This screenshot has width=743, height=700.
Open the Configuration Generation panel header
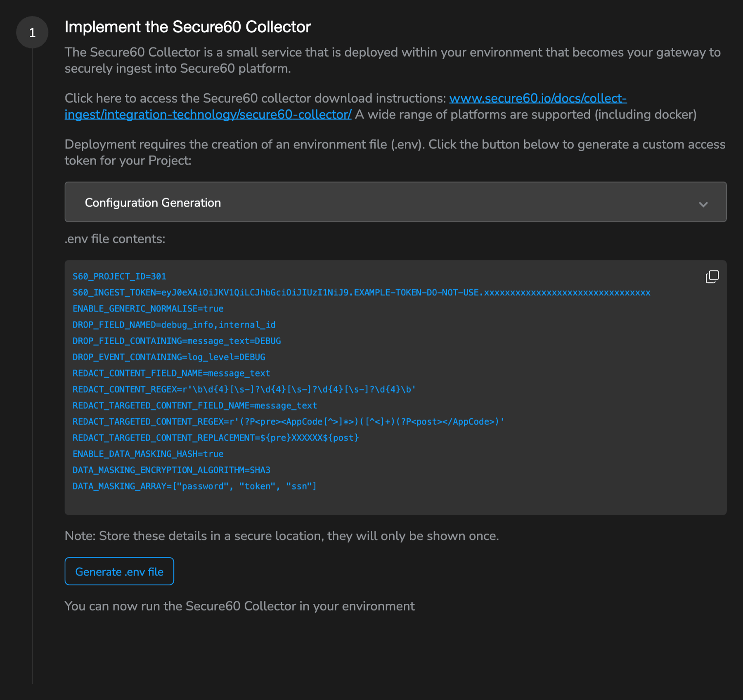(395, 202)
